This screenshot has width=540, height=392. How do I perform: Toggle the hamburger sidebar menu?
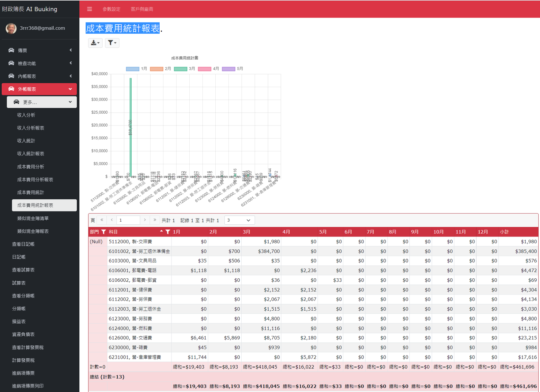tap(89, 9)
